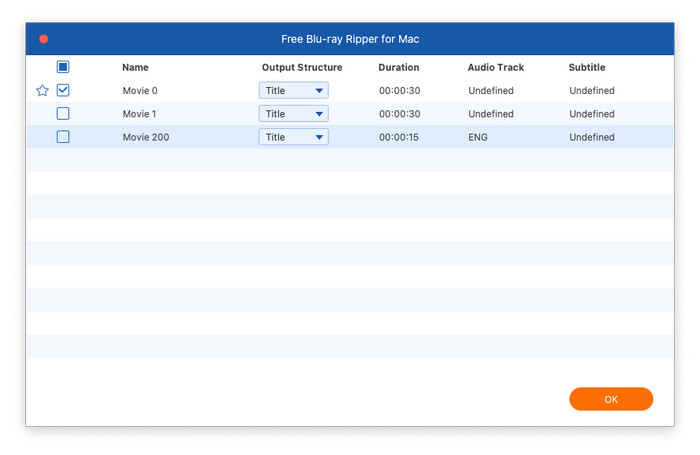Click the Undefined subtitle cell for Movie 1
The width and height of the screenshot is (700, 455).
pyautogui.click(x=591, y=114)
